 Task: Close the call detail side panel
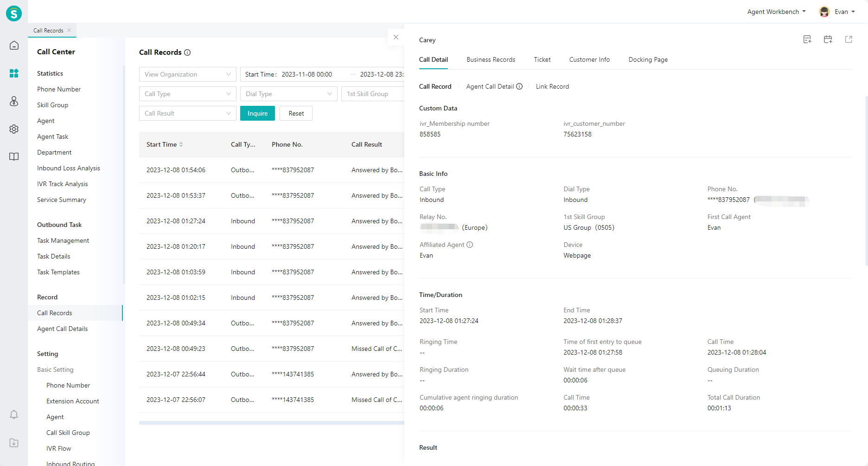coord(396,37)
